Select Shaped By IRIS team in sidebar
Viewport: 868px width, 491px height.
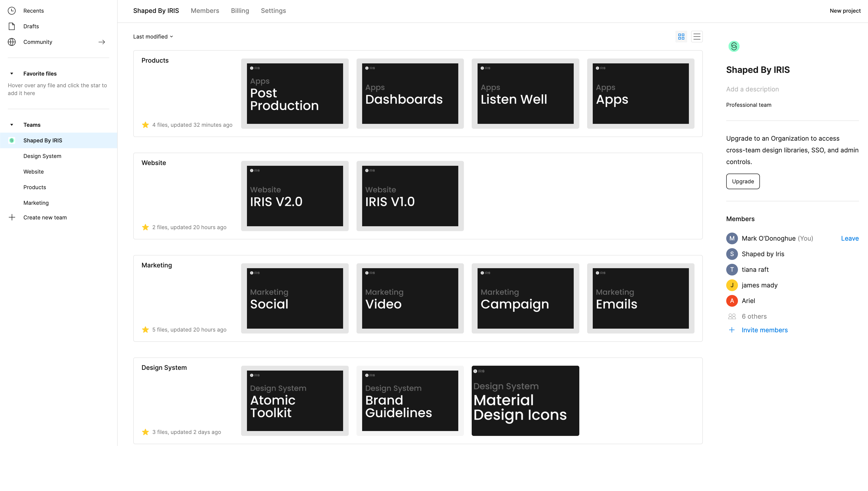click(59, 140)
